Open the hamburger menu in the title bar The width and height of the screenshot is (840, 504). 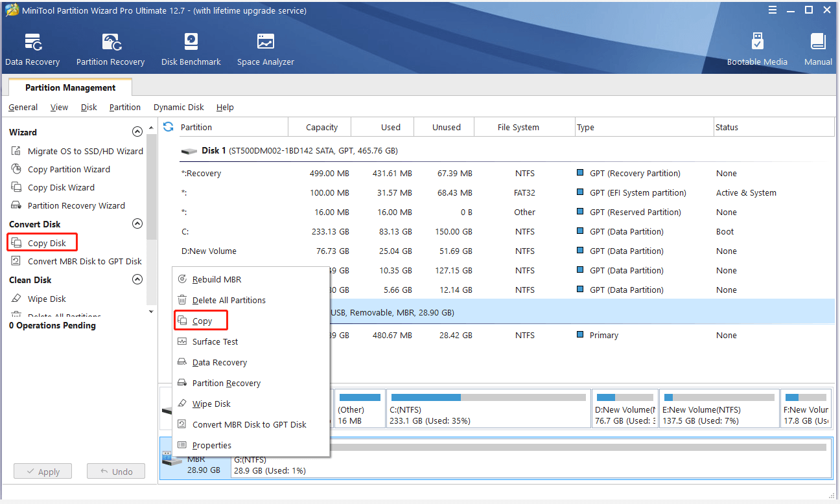[773, 10]
